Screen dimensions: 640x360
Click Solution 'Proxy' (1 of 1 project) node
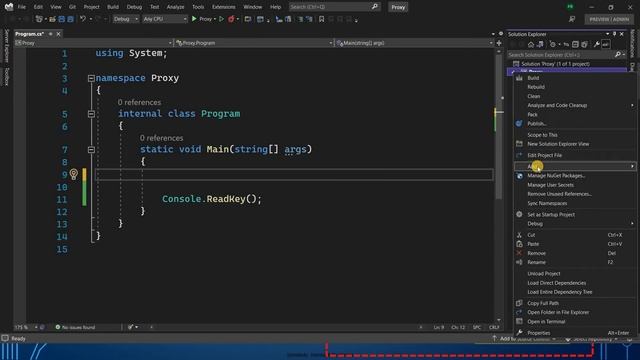(555, 64)
